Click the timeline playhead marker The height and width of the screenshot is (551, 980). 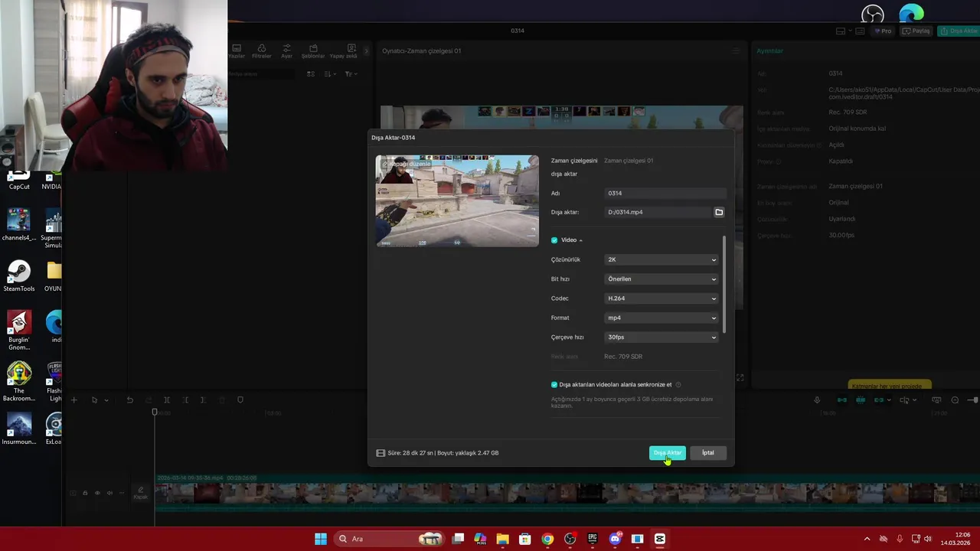click(154, 412)
